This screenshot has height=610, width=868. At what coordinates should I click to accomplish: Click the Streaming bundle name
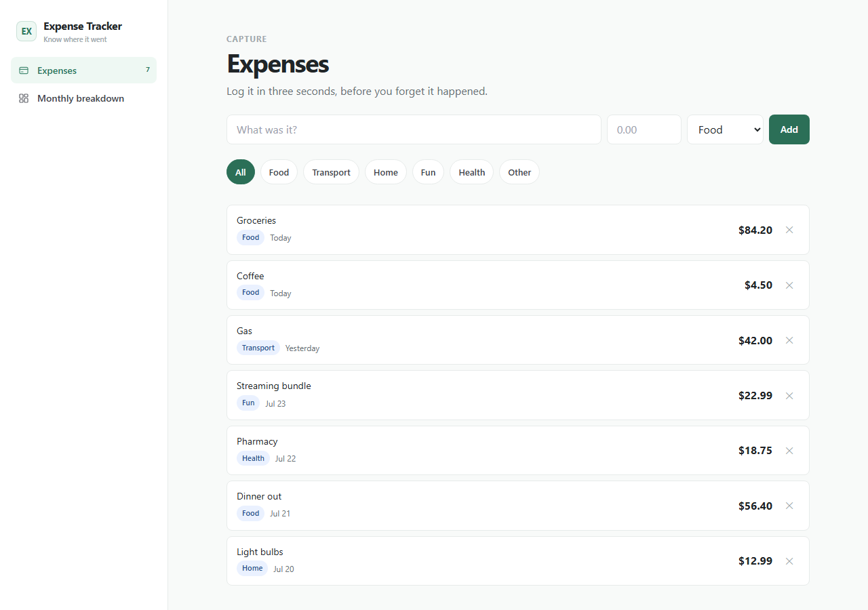[274, 386]
